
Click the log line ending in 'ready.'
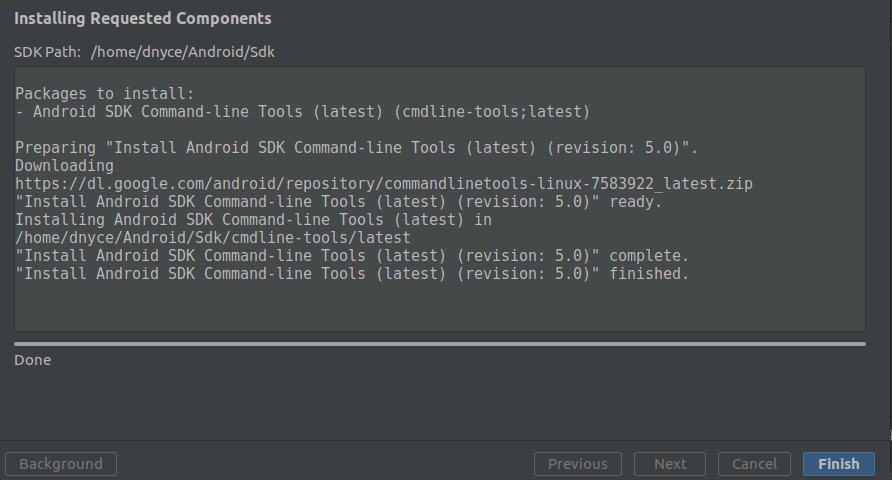[338, 202]
